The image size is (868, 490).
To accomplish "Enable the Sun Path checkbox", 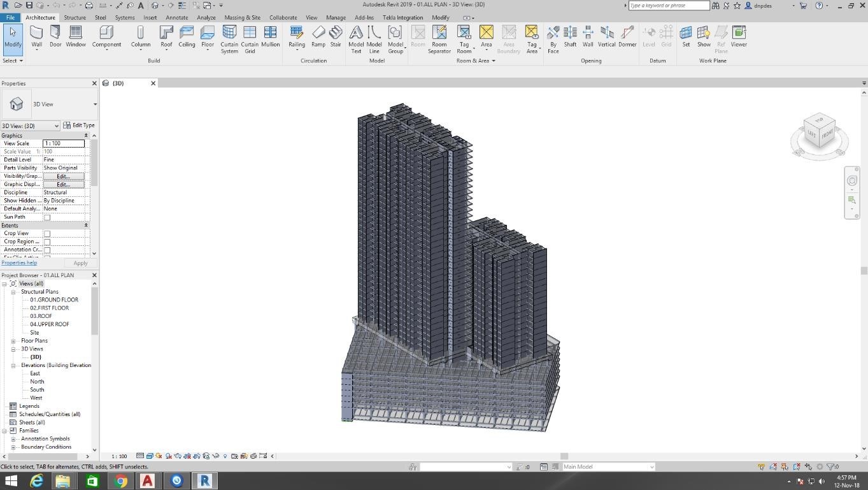I will click(x=48, y=217).
